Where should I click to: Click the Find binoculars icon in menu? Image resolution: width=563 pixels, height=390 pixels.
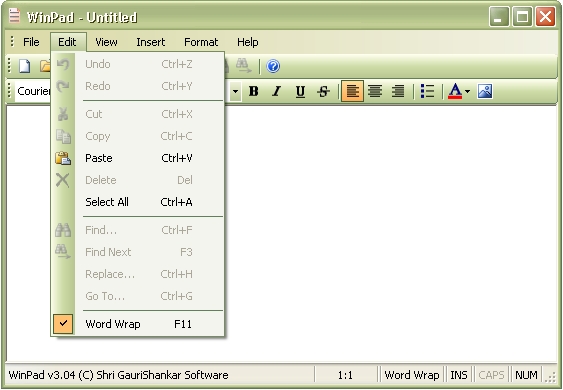click(63, 230)
